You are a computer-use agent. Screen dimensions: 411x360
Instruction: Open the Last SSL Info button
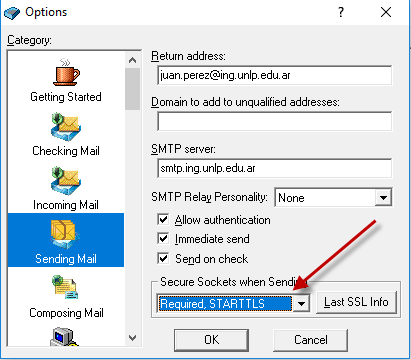(x=356, y=302)
